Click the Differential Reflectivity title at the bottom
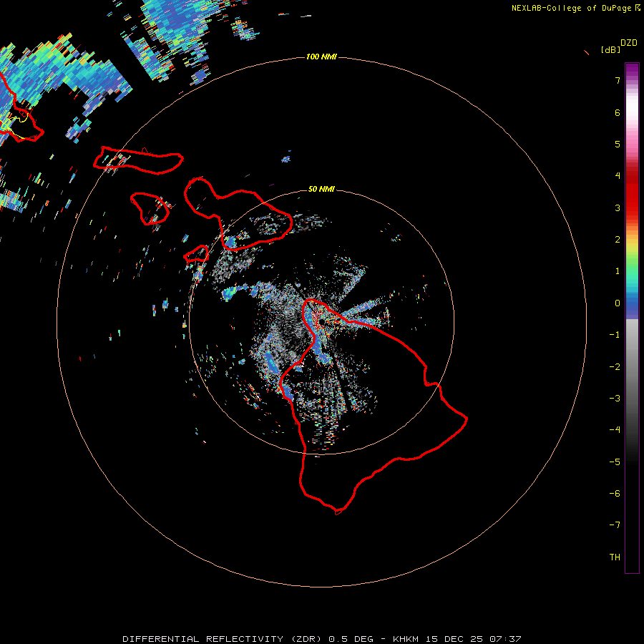 (x=321, y=639)
